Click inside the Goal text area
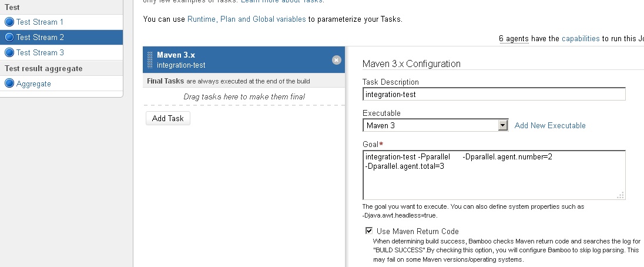 coord(494,175)
